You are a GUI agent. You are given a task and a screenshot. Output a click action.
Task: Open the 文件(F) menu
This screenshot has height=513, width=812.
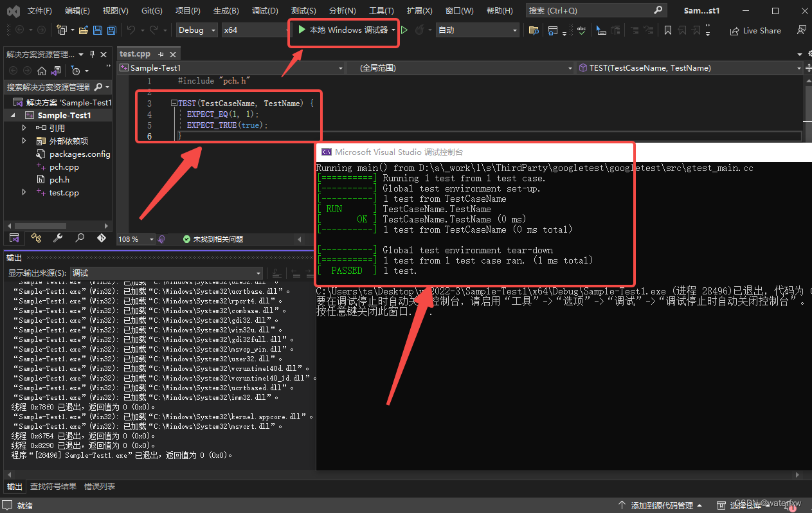click(x=40, y=11)
